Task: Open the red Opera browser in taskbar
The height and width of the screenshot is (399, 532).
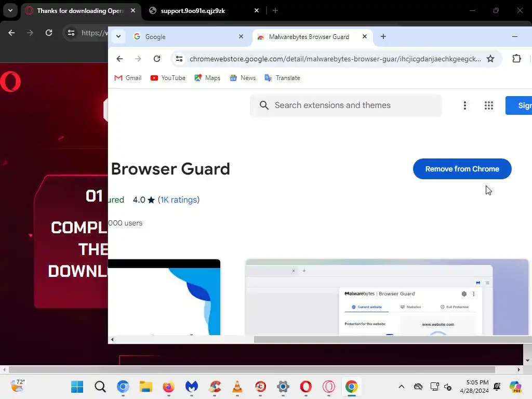Action: [305, 387]
